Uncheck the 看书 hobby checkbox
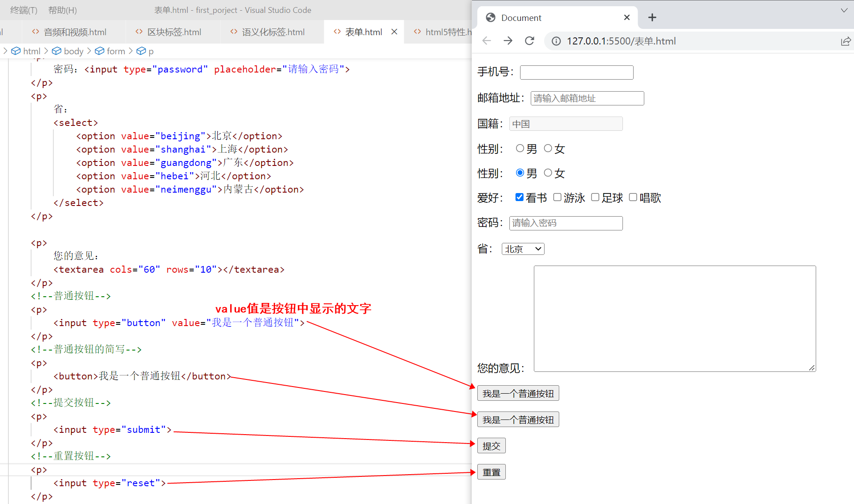This screenshot has height=504, width=854. [x=519, y=197]
